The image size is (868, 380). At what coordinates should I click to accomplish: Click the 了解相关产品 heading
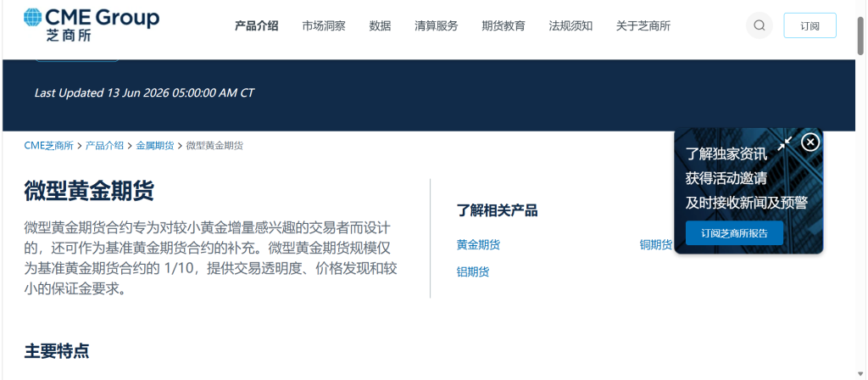coord(497,210)
